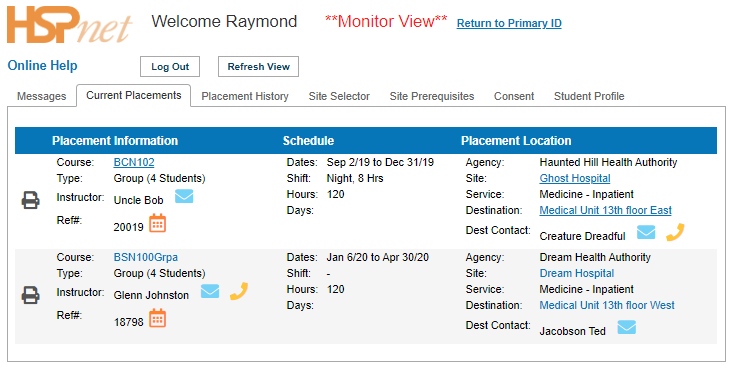
Task: Email instructor Glenn Johnston
Action: tap(210, 291)
